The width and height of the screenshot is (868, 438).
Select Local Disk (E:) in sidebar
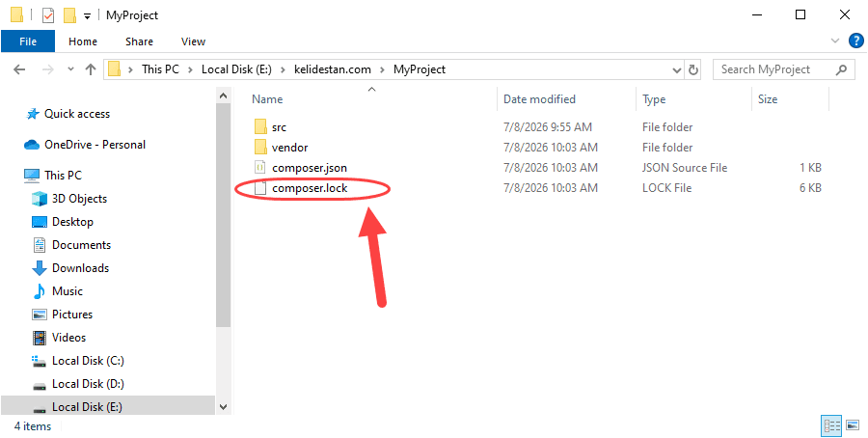[107, 407]
